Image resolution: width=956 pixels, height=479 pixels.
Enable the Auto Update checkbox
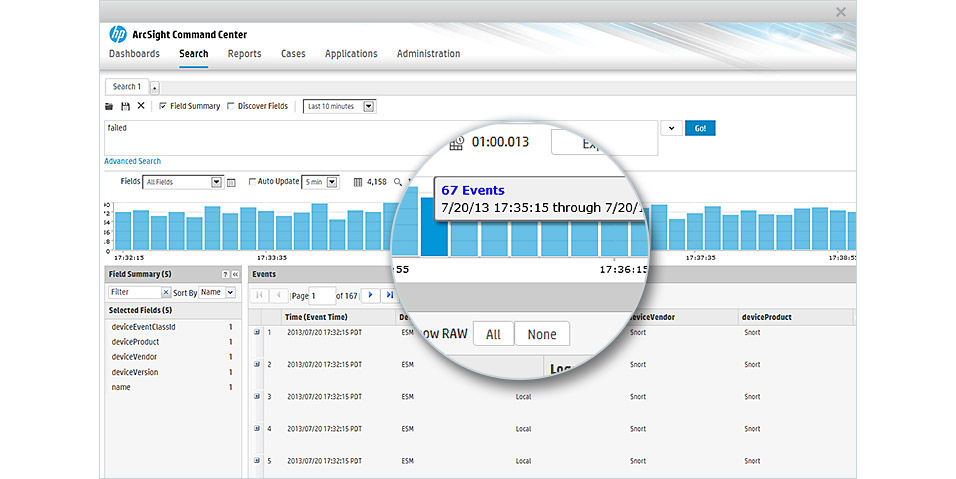pos(252,182)
